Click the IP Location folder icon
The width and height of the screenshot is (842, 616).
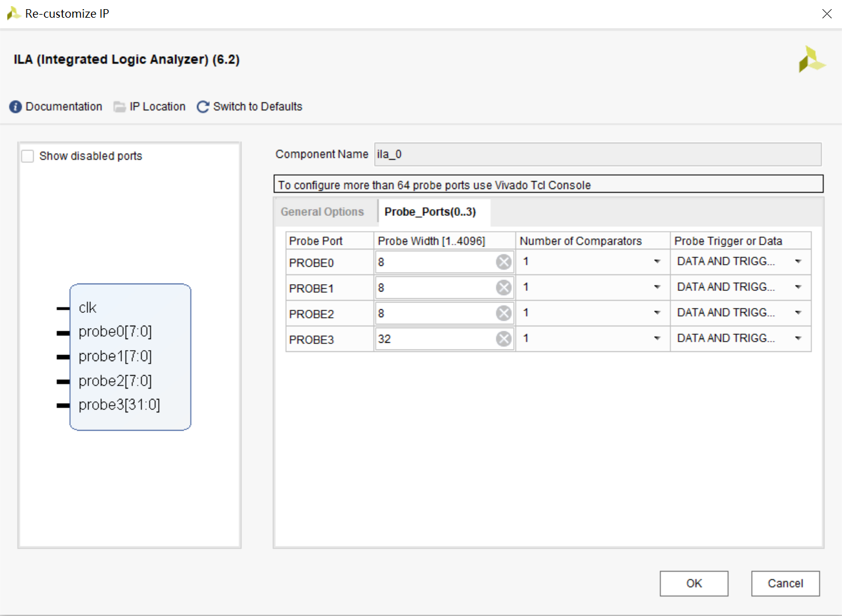(120, 107)
